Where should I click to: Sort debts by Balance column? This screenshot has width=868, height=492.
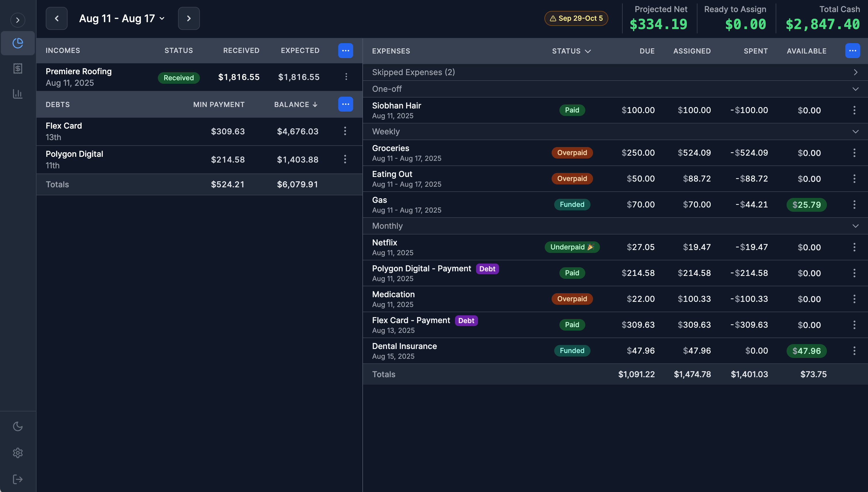tap(296, 104)
